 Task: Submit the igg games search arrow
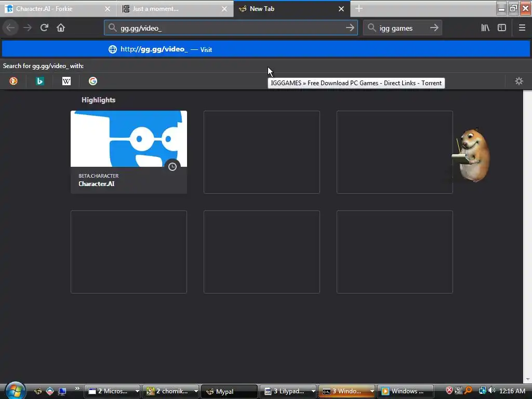pyautogui.click(x=434, y=28)
